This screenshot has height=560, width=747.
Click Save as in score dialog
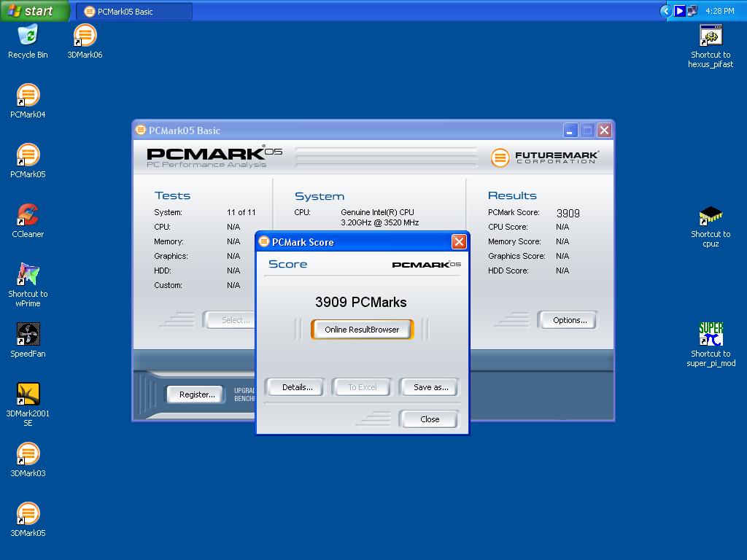pyautogui.click(x=430, y=387)
